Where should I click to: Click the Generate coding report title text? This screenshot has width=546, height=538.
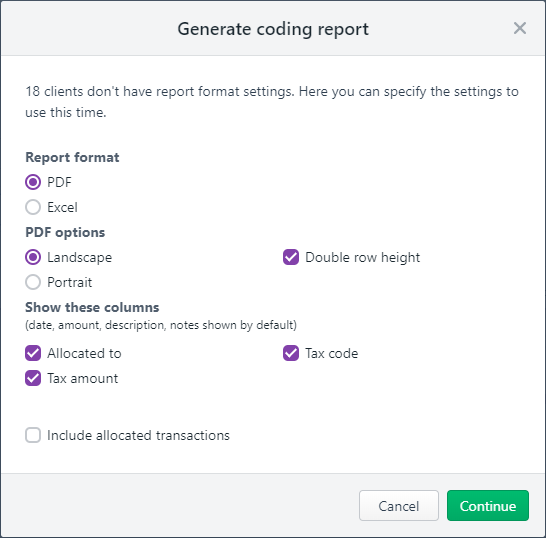point(273,29)
